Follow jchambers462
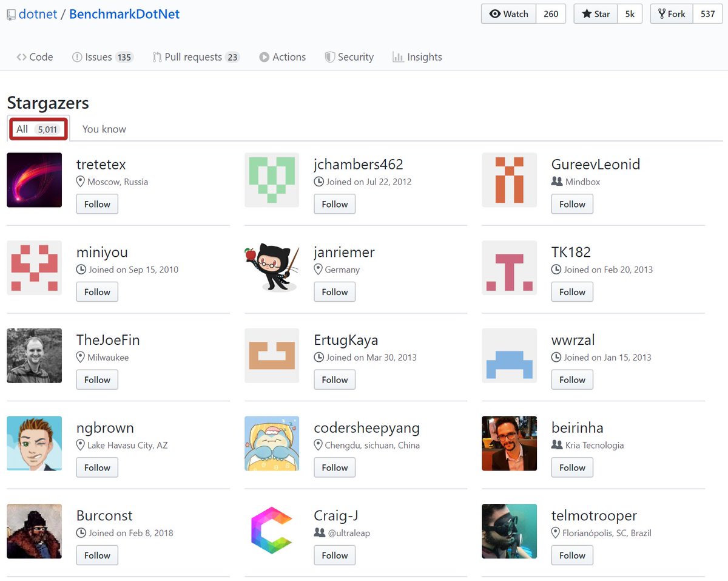The image size is (728, 581). point(335,204)
